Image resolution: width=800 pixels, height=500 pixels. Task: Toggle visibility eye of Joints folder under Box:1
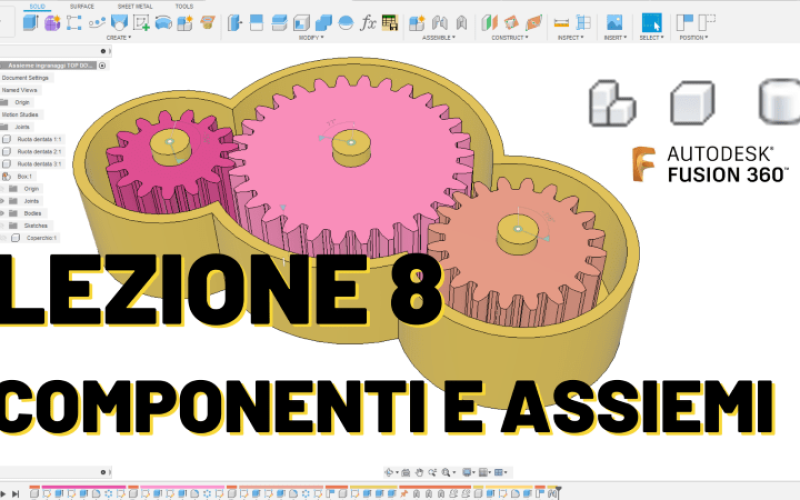(x=2, y=201)
